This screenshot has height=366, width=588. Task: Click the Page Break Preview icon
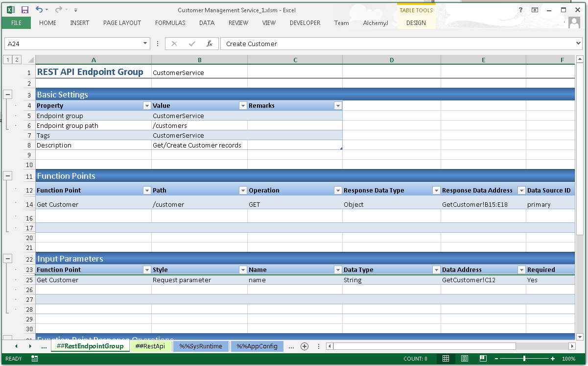483,359
